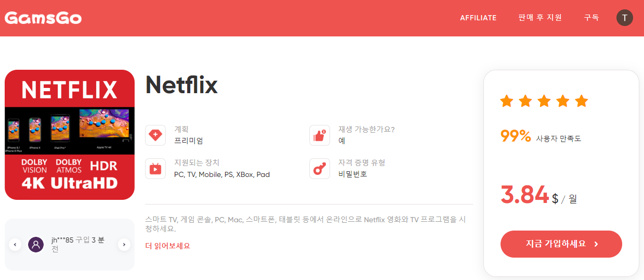Viewport: 644px width, 280px height.
Task: Click the first rating star
Action: tap(506, 101)
